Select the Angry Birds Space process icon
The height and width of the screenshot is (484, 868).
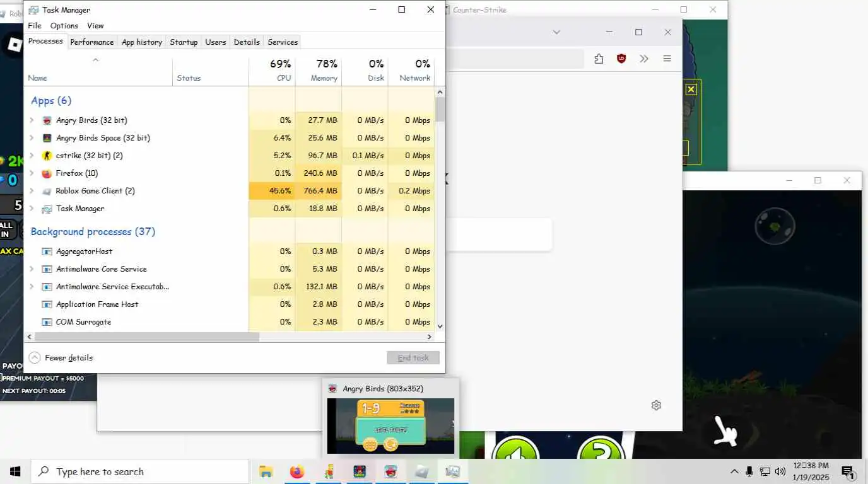(47, 138)
